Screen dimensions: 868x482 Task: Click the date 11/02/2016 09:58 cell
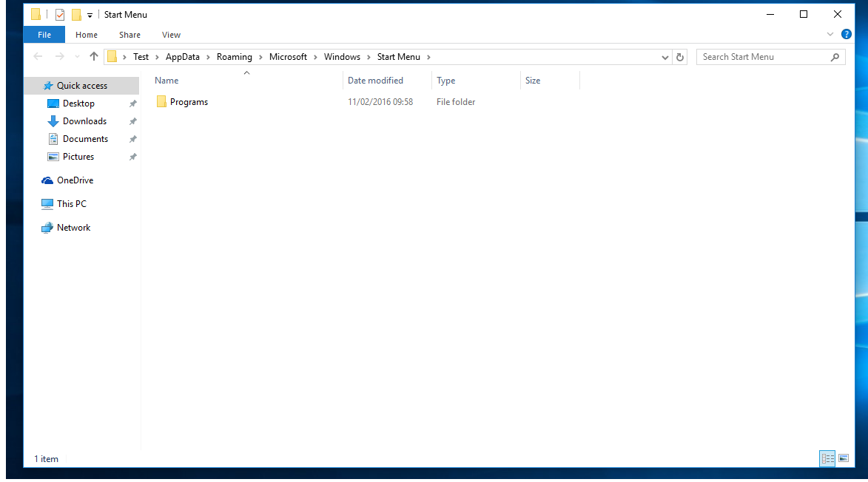tap(380, 102)
